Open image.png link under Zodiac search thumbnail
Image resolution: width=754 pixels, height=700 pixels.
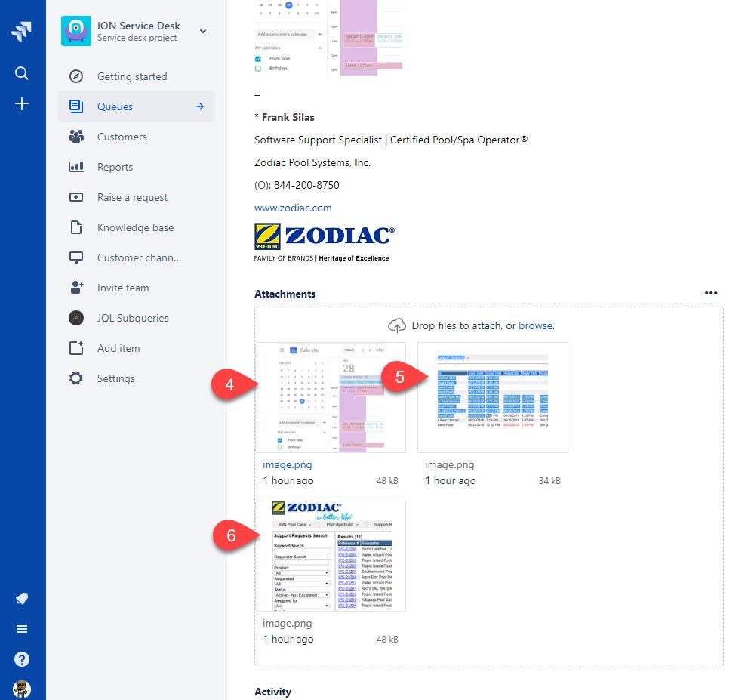[x=287, y=624]
